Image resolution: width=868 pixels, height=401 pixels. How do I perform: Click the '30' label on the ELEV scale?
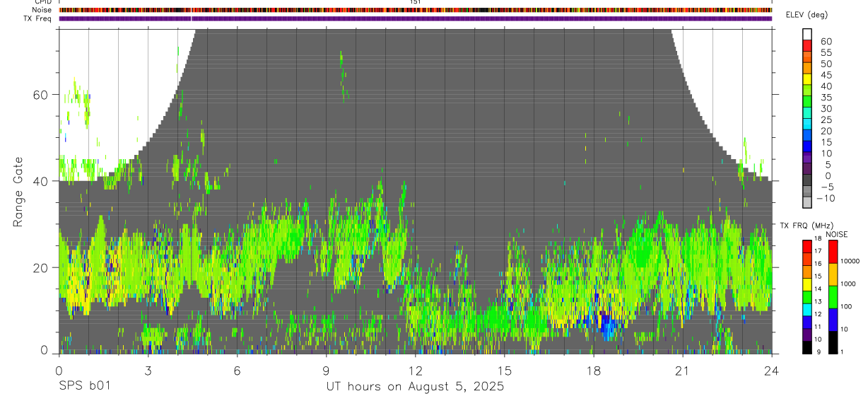click(826, 108)
